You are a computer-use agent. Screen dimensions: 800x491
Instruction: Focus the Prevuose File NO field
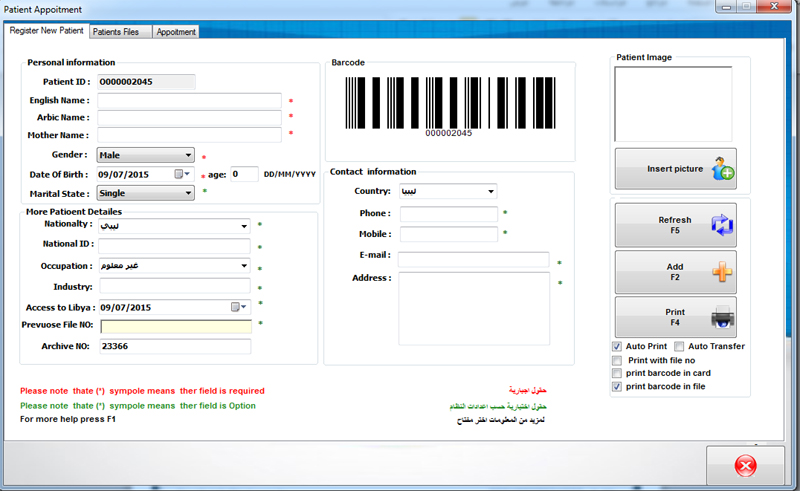click(x=175, y=326)
